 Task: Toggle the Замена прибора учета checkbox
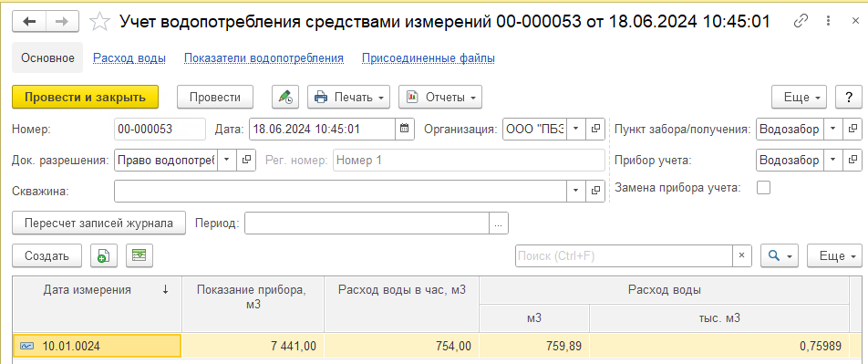pyautogui.click(x=763, y=187)
